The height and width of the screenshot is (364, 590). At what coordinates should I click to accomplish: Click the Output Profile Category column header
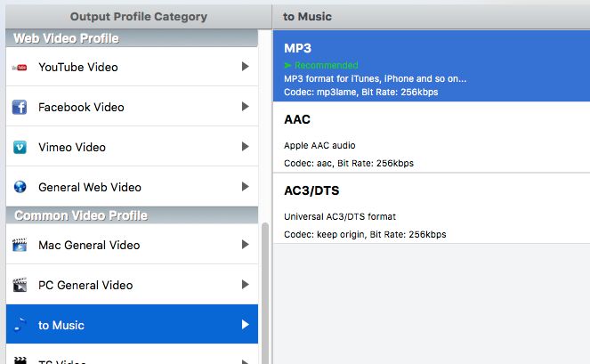tap(139, 17)
